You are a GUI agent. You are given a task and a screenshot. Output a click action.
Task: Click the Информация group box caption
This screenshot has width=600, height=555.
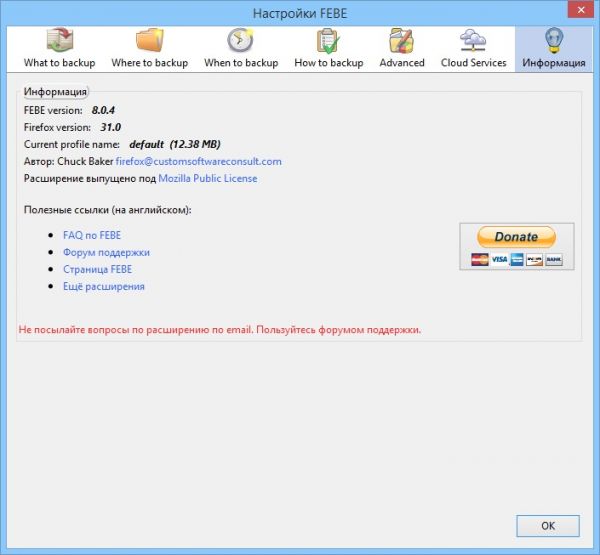pos(55,92)
